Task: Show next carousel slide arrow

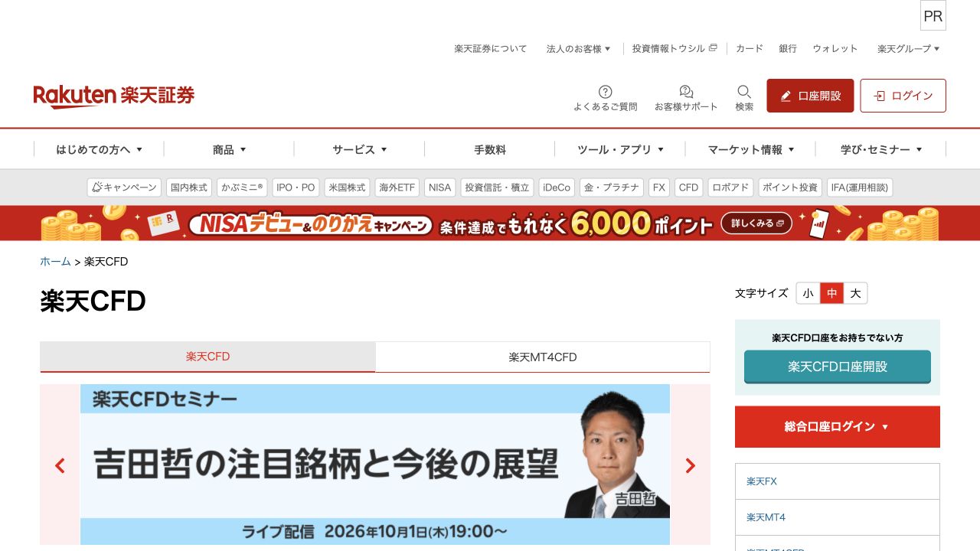Action: click(x=690, y=465)
